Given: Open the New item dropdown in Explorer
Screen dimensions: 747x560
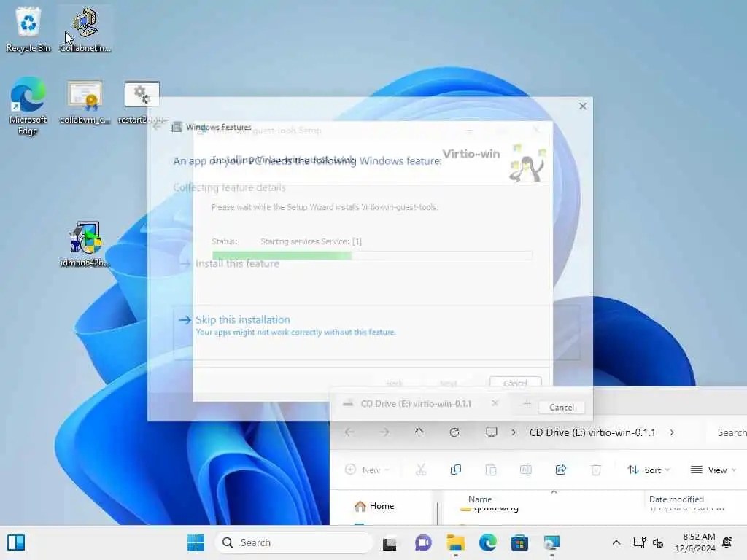Looking at the screenshot, I should 367,470.
